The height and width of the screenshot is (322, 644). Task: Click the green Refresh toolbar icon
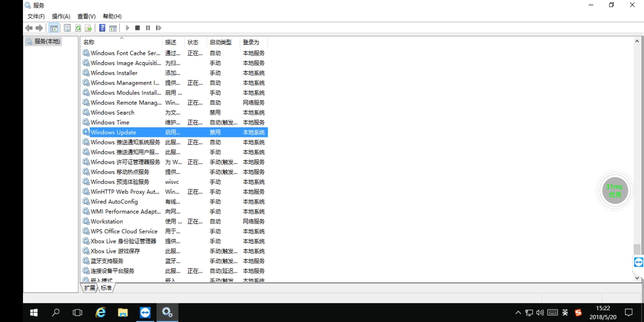[78, 28]
